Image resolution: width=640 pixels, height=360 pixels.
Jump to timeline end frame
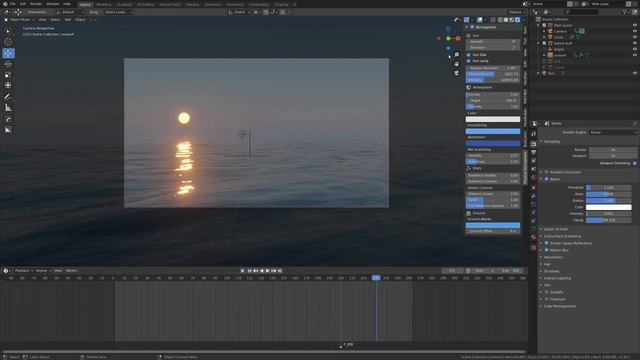click(x=280, y=271)
